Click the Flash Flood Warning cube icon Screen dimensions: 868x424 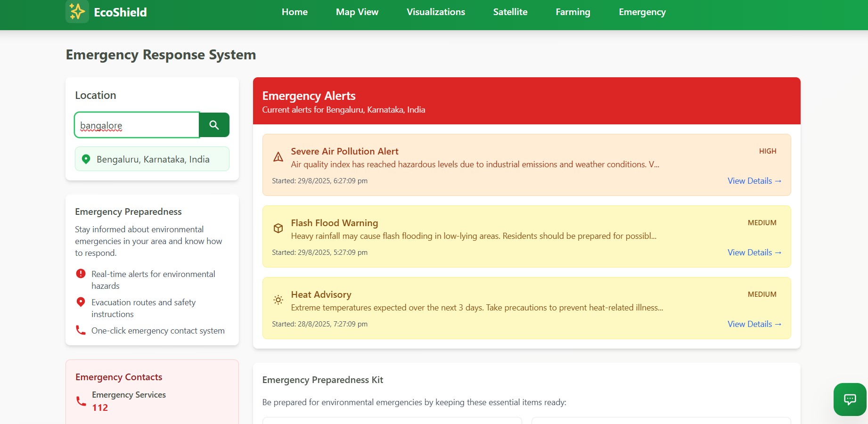pos(278,228)
